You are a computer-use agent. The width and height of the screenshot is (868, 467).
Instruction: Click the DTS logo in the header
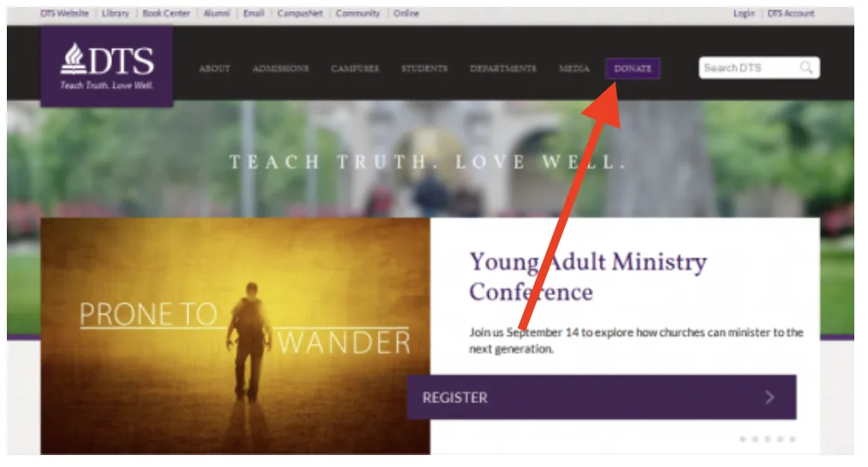(106, 67)
